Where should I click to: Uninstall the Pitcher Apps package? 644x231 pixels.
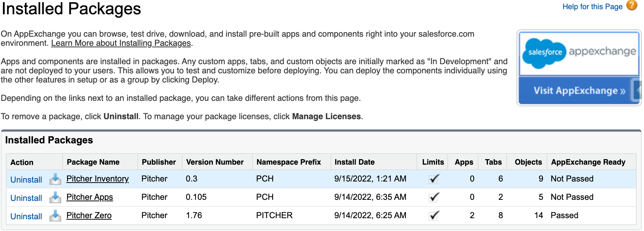pos(26,198)
